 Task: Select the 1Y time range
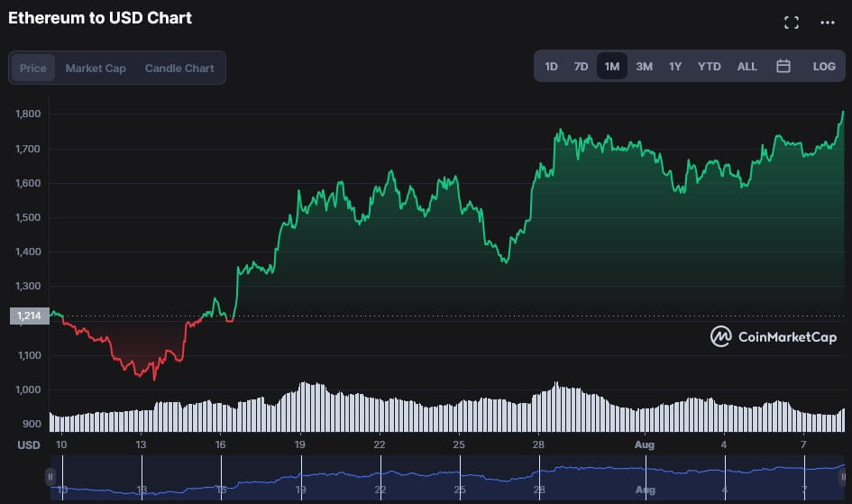[x=675, y=66]
